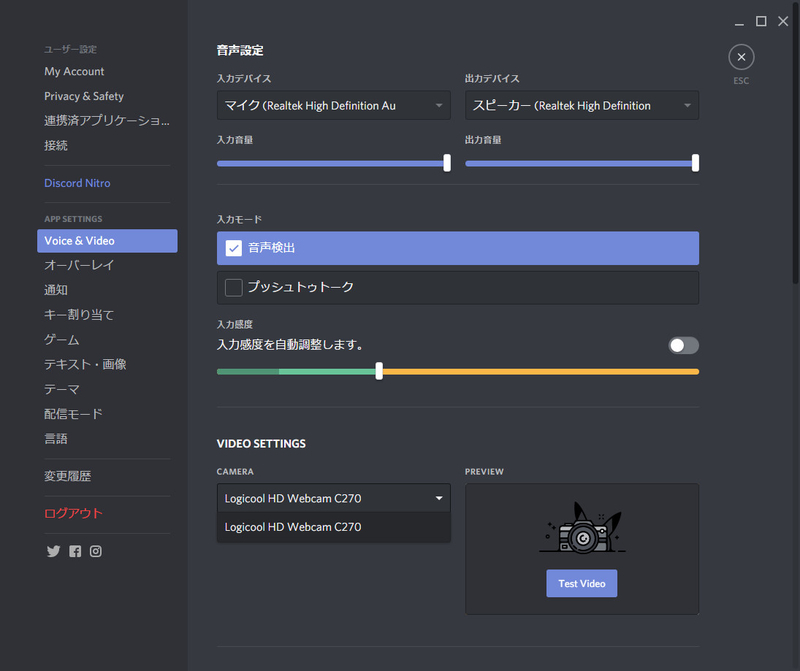Open テキスト・画像 settings
800x671 pixels.
85,364
